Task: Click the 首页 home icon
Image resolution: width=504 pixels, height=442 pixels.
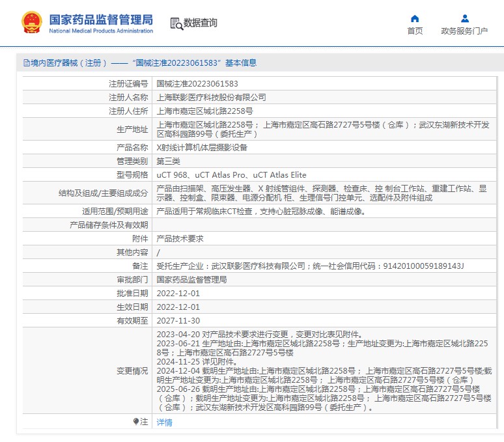Action: pos(415,18)
